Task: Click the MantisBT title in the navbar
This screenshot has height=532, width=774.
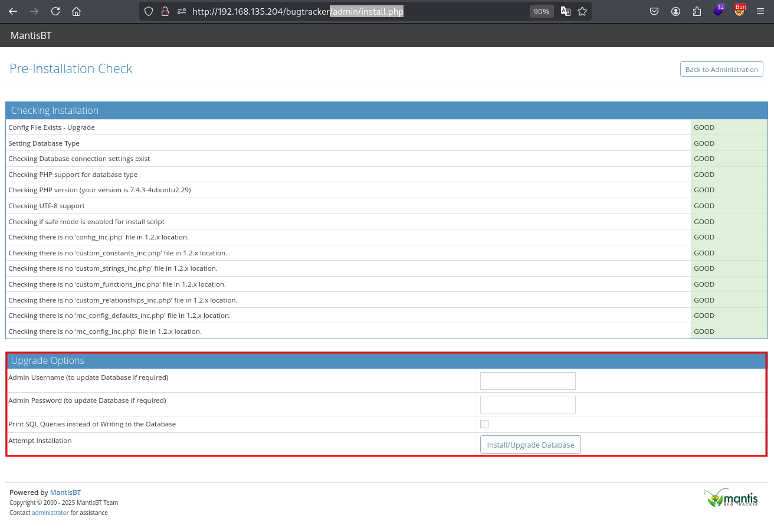Action: [x=31, y=35]
